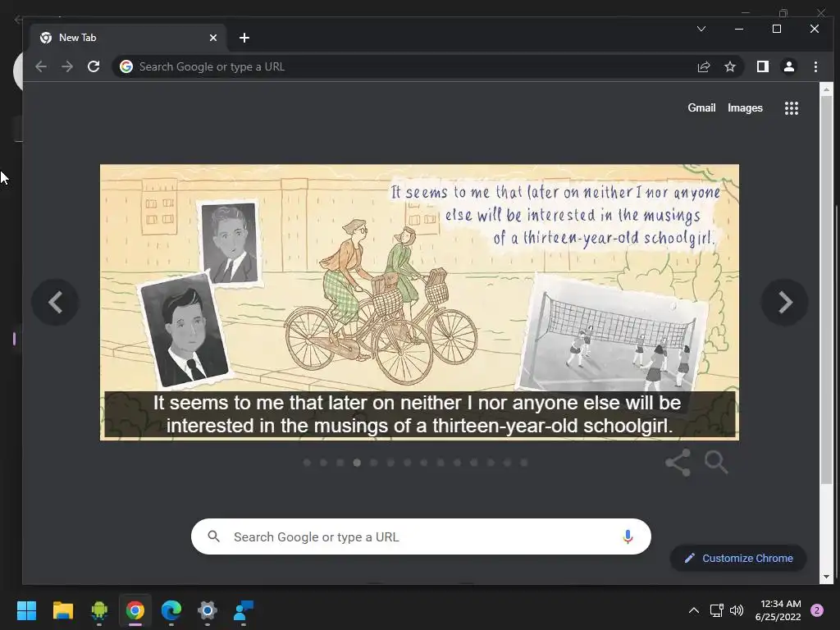The image size is (840, 630).
Task: Select the sixth slide dot
Action: click(390, 463)
